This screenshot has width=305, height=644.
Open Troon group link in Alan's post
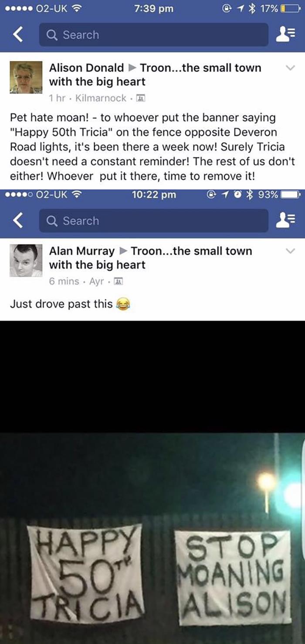pyautogui.click(x=151, y=258)
